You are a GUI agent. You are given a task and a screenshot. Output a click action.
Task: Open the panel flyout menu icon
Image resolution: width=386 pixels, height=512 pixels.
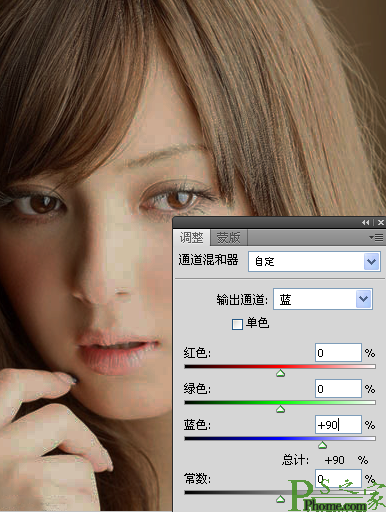pyautogui.click(x=376, y=237)
